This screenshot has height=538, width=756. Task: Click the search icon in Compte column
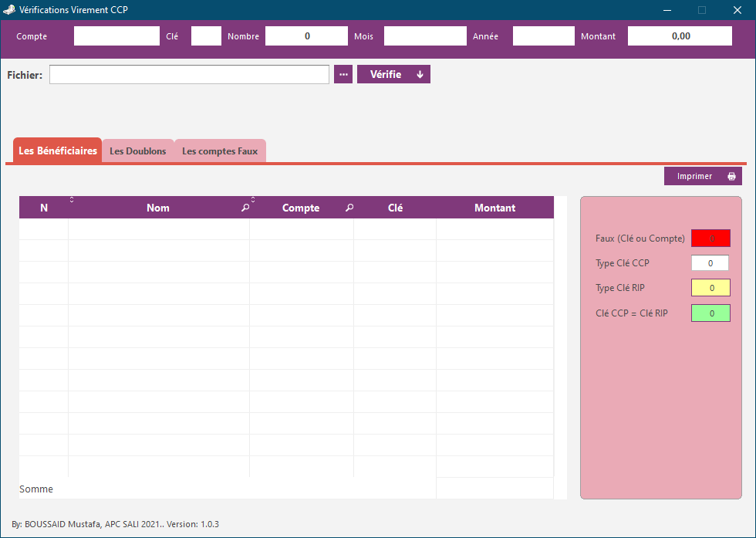349,208
